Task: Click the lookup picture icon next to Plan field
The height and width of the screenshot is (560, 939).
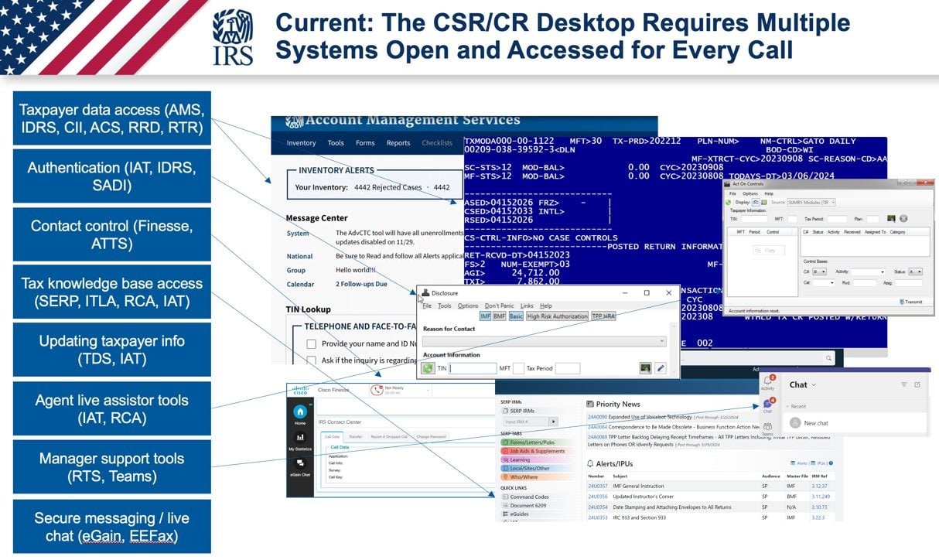Action: coord(892,219)
